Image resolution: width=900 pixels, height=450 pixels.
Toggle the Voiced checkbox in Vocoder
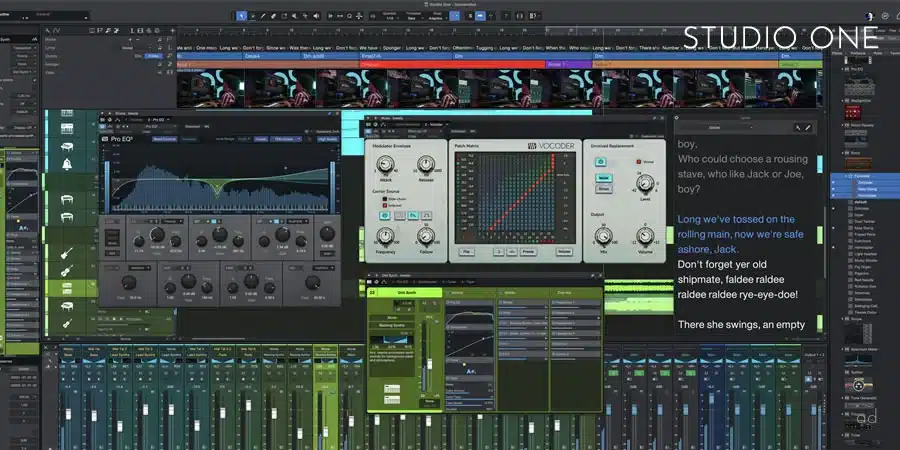(x=639, y=162)
